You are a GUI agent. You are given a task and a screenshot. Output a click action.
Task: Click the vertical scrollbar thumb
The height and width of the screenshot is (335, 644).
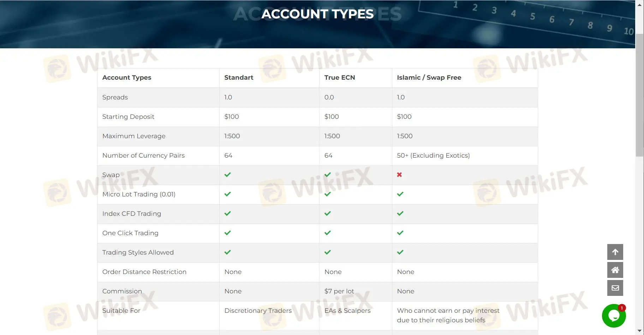639,95
